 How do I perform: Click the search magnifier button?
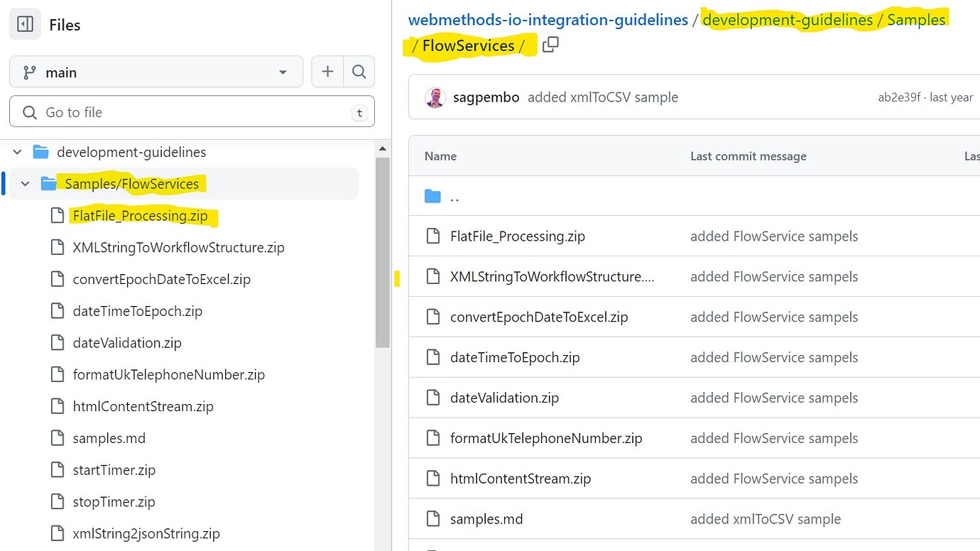click(359, 72)
